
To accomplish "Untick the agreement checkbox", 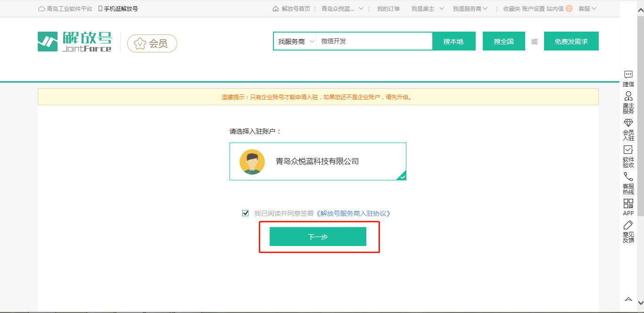I will tap(245, 213).
